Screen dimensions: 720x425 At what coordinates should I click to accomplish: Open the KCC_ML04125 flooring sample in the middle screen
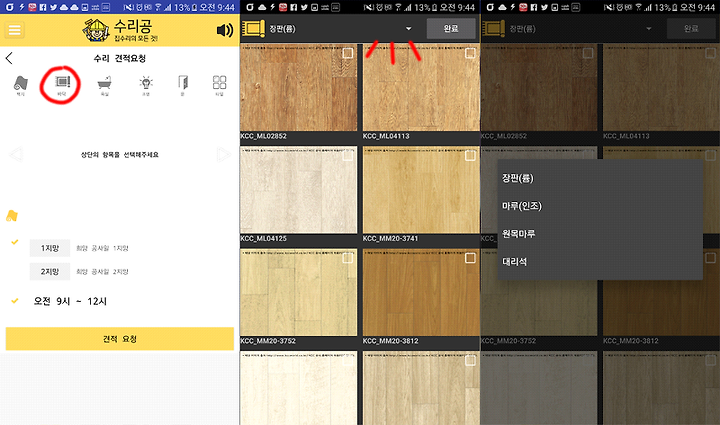click(x=298, y=190)
